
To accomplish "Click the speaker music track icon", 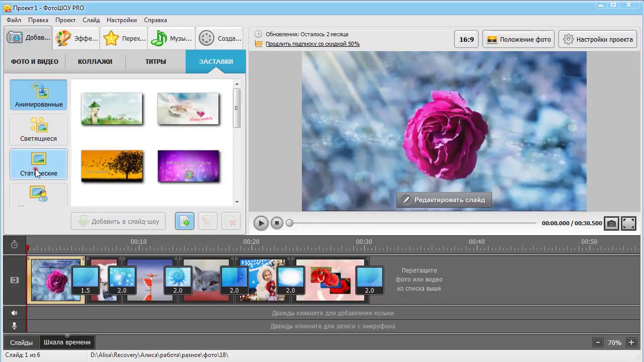I will (x=15, y=313).
